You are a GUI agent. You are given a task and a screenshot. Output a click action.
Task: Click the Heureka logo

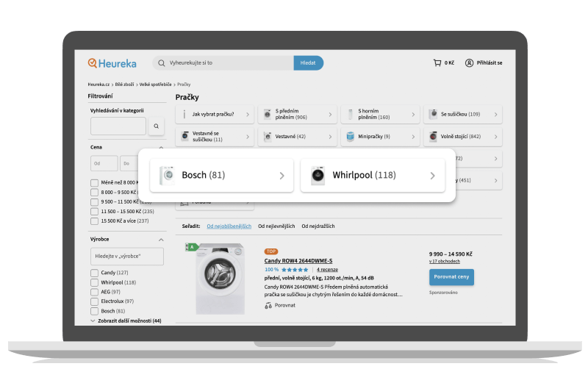[x=112, y=63]
